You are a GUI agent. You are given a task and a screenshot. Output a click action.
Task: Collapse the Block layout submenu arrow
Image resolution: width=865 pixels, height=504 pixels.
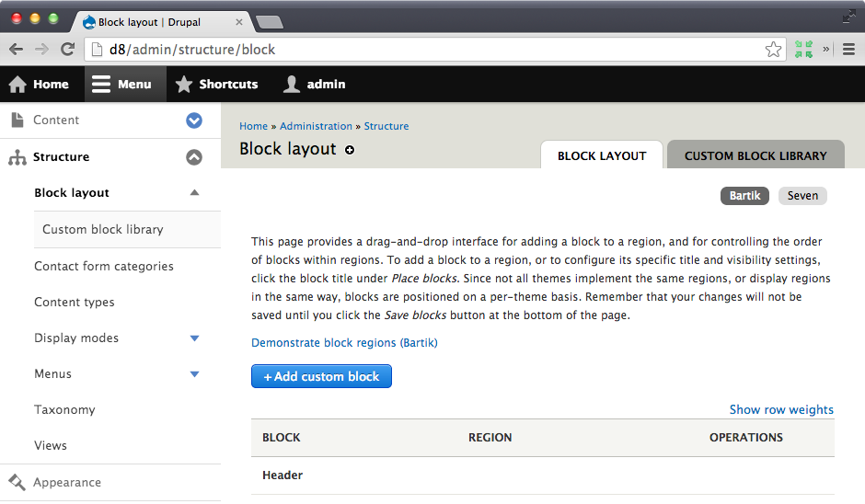(x=194, y=192)
